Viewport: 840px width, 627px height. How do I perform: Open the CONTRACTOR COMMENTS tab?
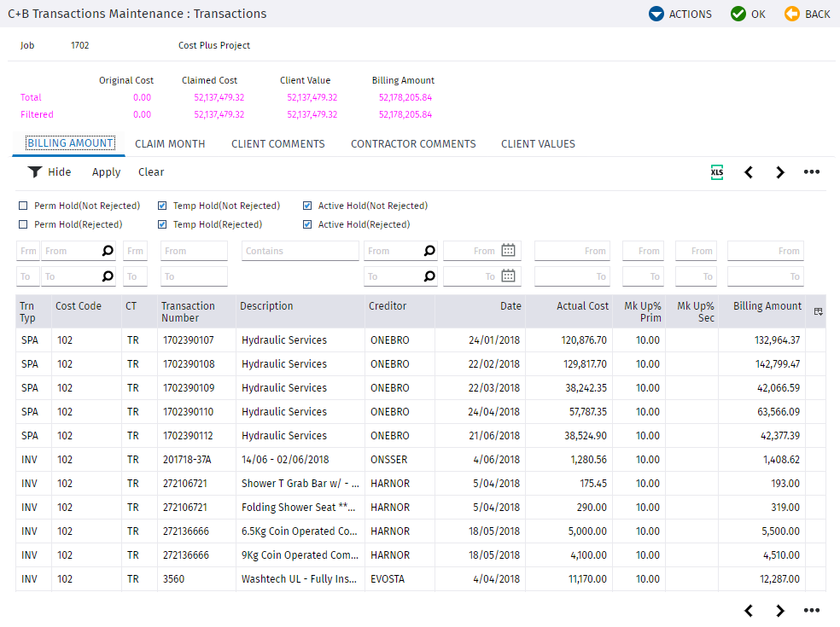pyautogui.click(x=413, y=144)
